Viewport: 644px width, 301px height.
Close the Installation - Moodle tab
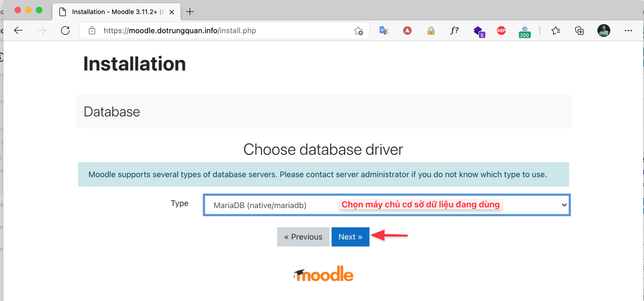click(x=171, y=12)
